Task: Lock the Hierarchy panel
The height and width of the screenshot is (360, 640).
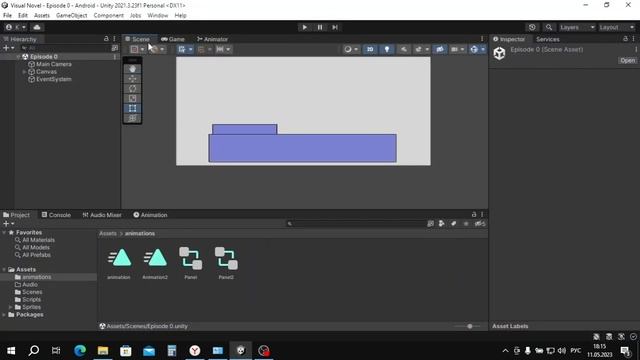Action: (x=106, y=39)
